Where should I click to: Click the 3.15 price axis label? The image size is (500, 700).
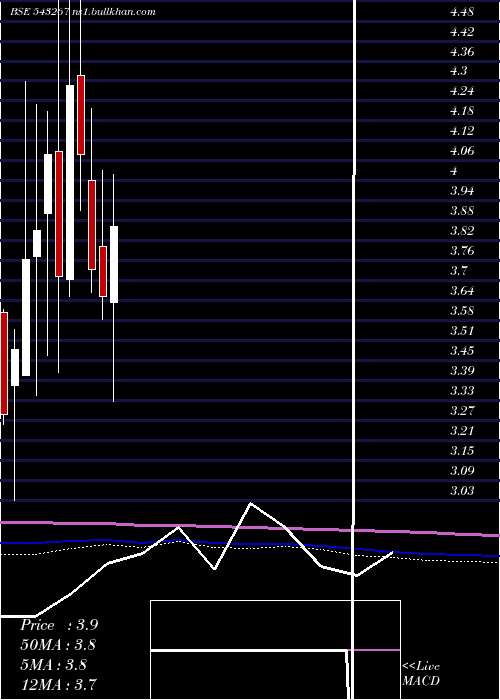tap(462, 450)
